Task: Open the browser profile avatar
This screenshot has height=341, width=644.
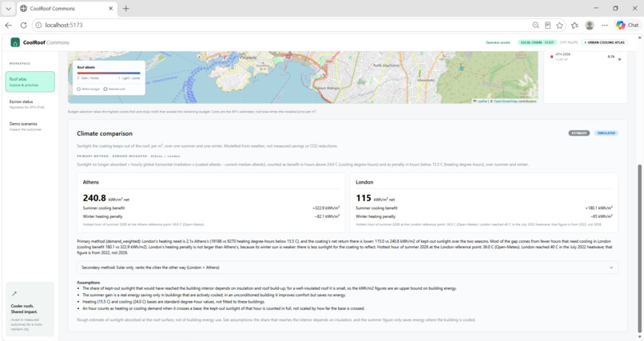Action: [x=590, y=25]
